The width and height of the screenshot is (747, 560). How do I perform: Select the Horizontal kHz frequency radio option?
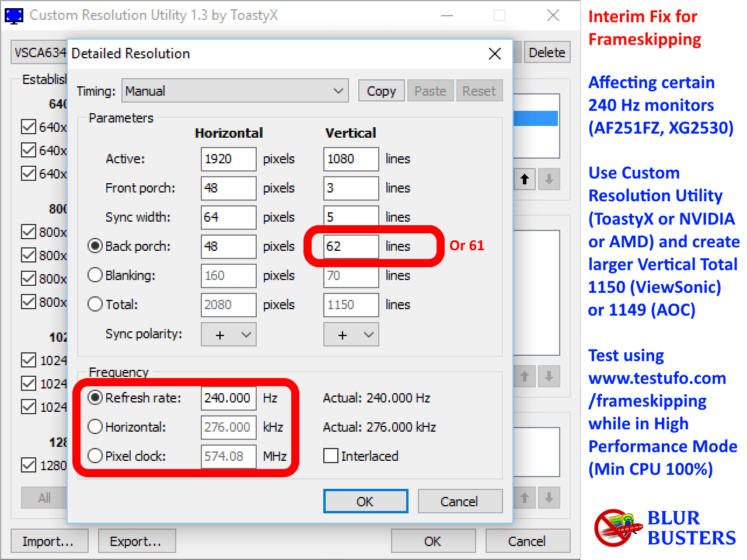click(95, 426)
